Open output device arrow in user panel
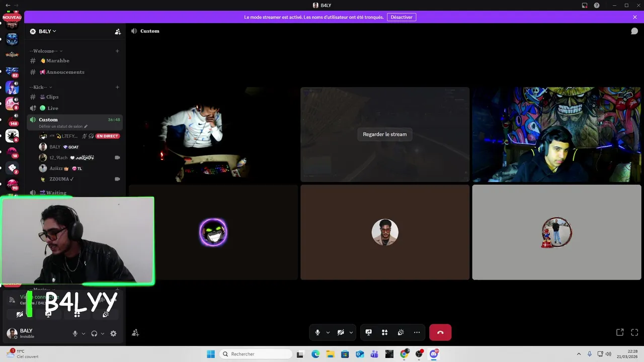Screen dimensions: 644x362 pyautogui.click(x=103, y=333)
